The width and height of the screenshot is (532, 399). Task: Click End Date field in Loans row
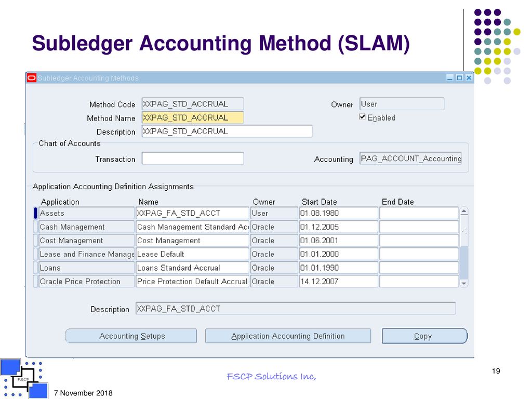pos(419,268)
